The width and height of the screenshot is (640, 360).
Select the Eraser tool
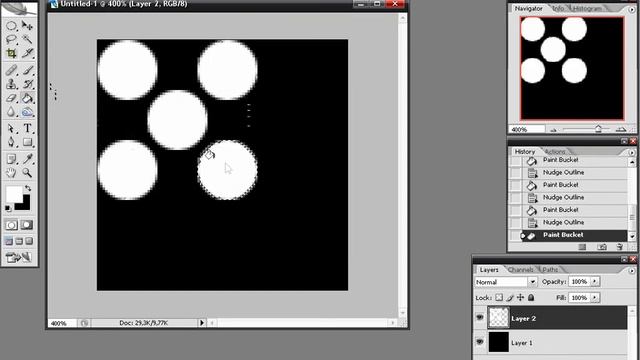click(x=11, y=98)
